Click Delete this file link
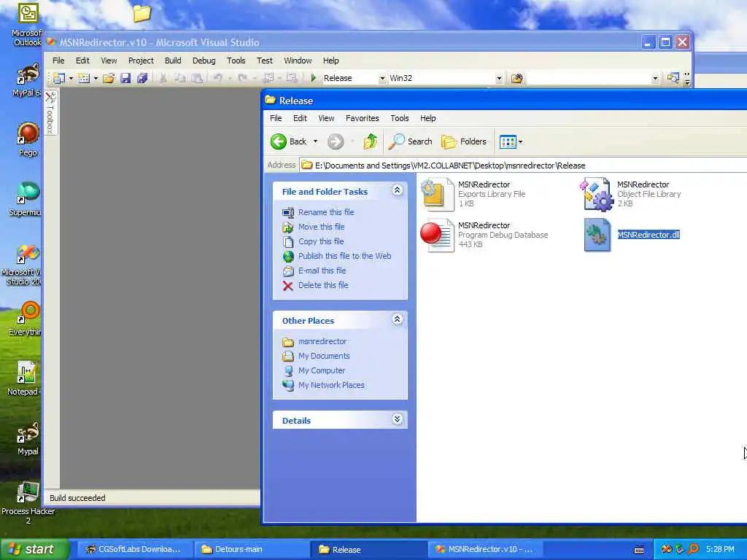Viewport: 747px width, 560px height. point(323,285)
